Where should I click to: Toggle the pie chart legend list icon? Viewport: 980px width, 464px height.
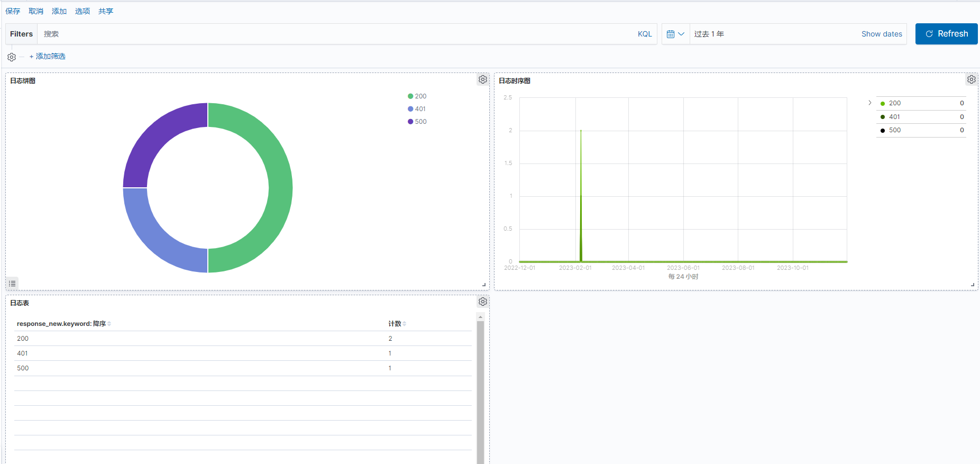(x=12, y=284)
